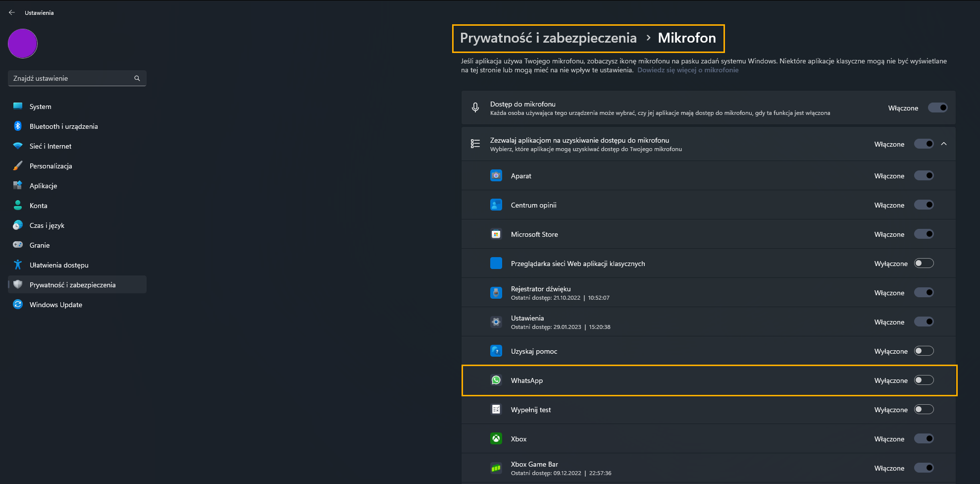Viewport: 980px width, 484px height.
Task: Click the Aplikacje icon in the sidebar
Action: point(18,185)
